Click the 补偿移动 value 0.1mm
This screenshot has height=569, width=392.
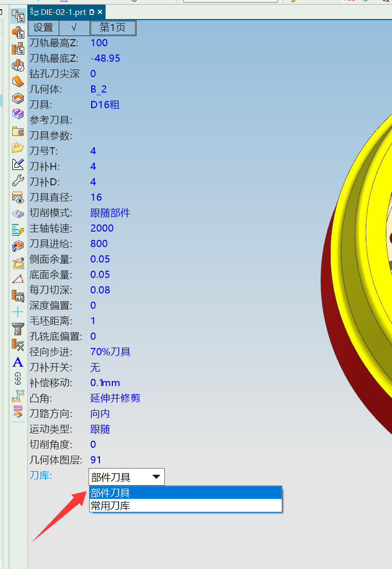pos(105,383)
